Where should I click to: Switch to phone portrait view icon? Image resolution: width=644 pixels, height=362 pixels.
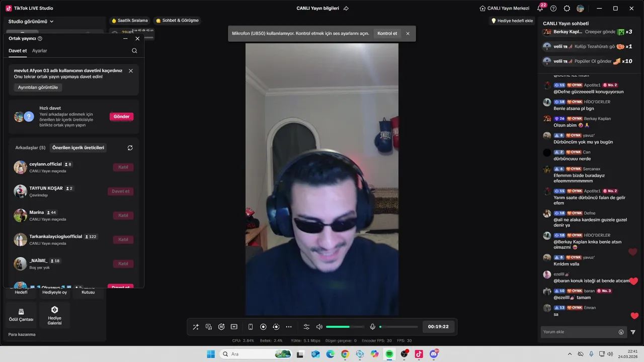pos(251,327)
